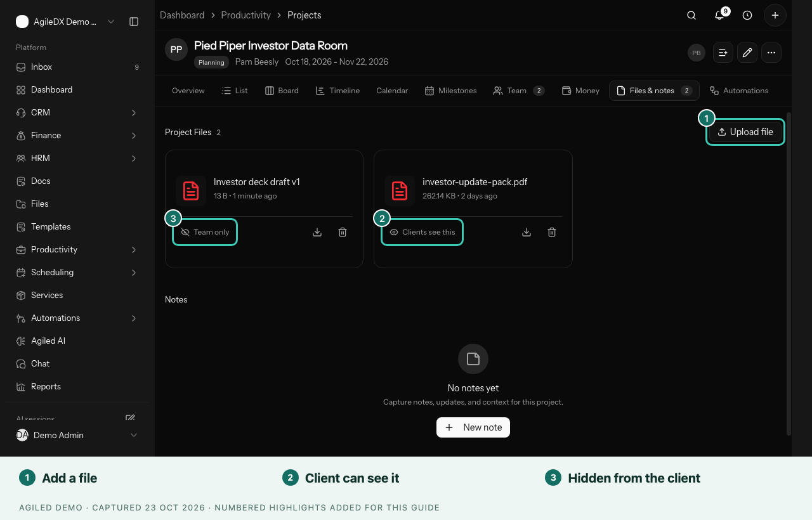
Task: Open the investor-update-pack.pdf file icon
Action: (400, 190)
